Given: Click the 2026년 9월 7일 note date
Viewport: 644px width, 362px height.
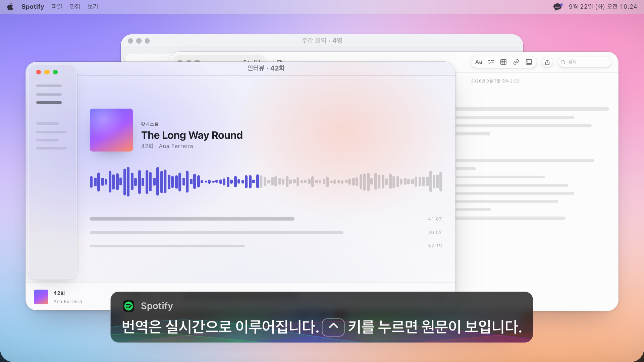Looking at the screenshot, I should point(495,81).
